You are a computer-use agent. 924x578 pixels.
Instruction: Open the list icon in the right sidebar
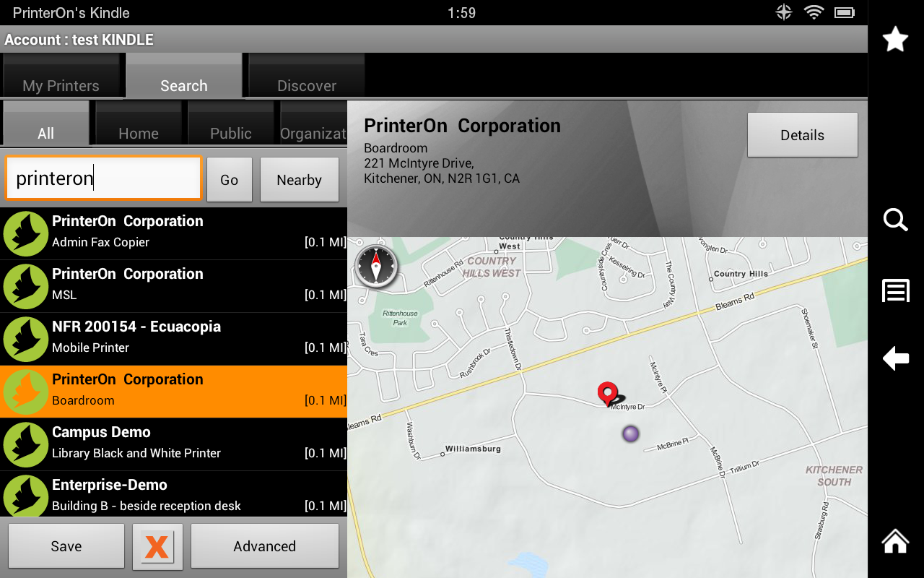(895, 290)
